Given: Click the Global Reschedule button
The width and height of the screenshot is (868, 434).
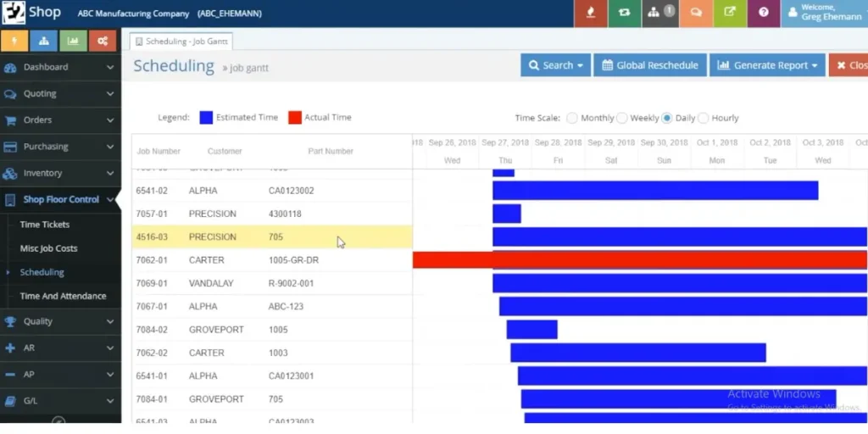Looking at the screenshot, I should pos(650,65).
